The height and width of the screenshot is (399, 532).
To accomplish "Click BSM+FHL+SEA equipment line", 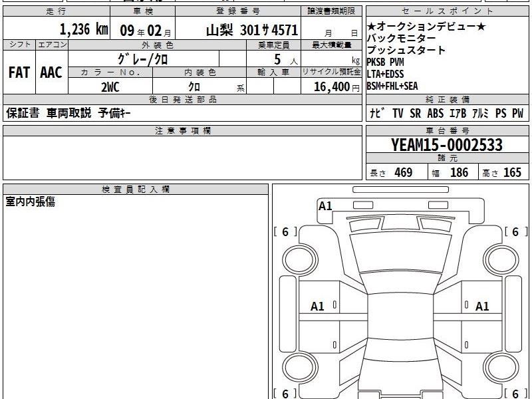I will point(392,86).
